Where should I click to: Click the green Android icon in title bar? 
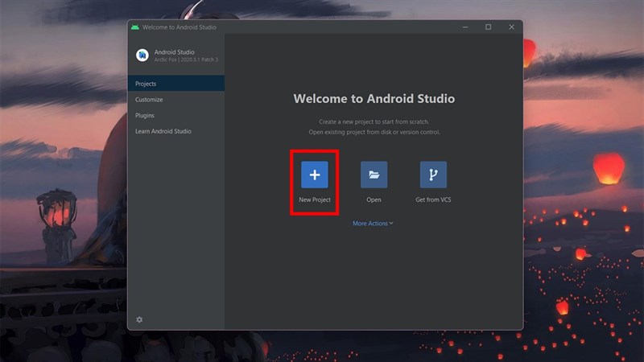click(x=134, y=27)
